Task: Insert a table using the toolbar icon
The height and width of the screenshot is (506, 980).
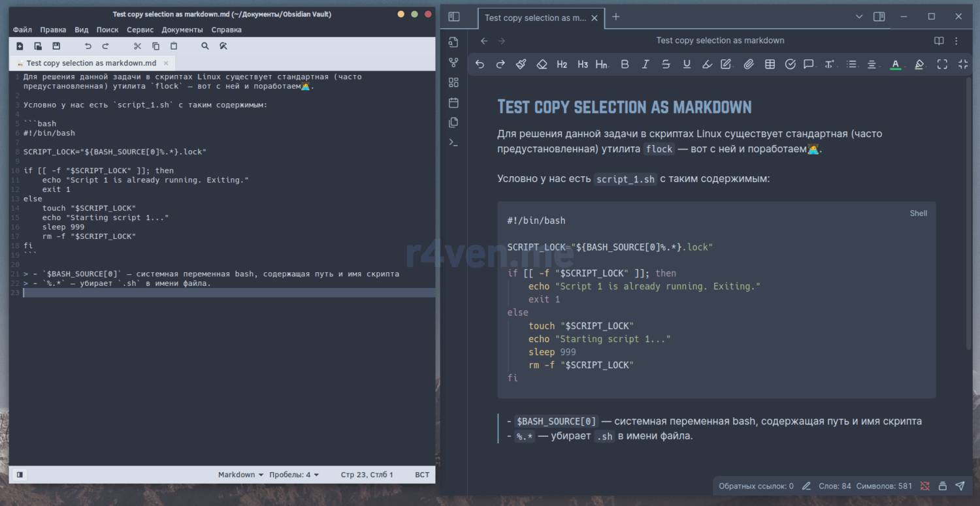Action: click(770, 64)
